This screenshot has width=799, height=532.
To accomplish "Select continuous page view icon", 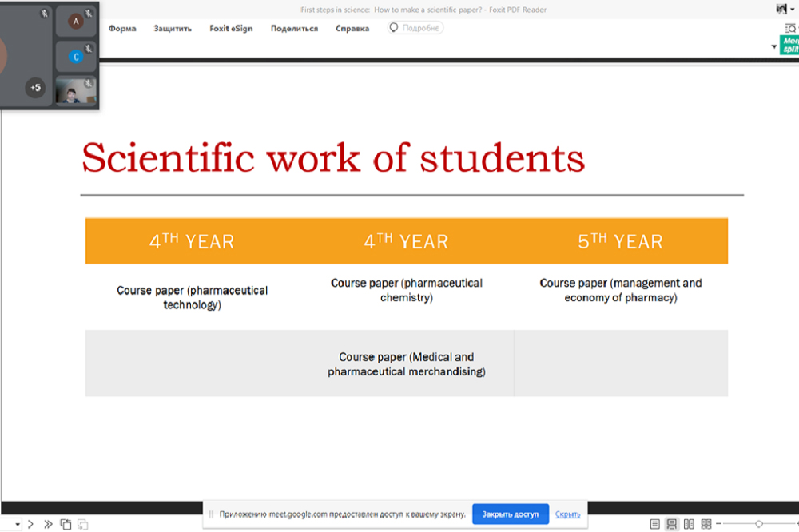I will (672, 524).
